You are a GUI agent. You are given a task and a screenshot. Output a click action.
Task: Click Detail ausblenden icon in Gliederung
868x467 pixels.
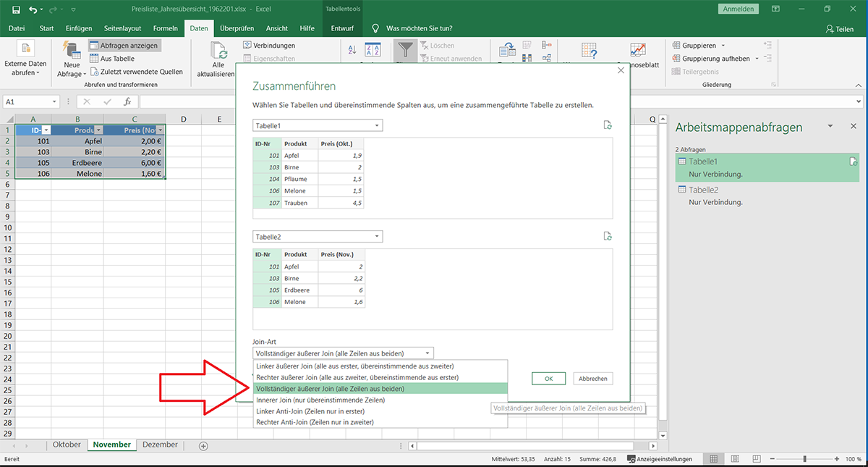767,58
